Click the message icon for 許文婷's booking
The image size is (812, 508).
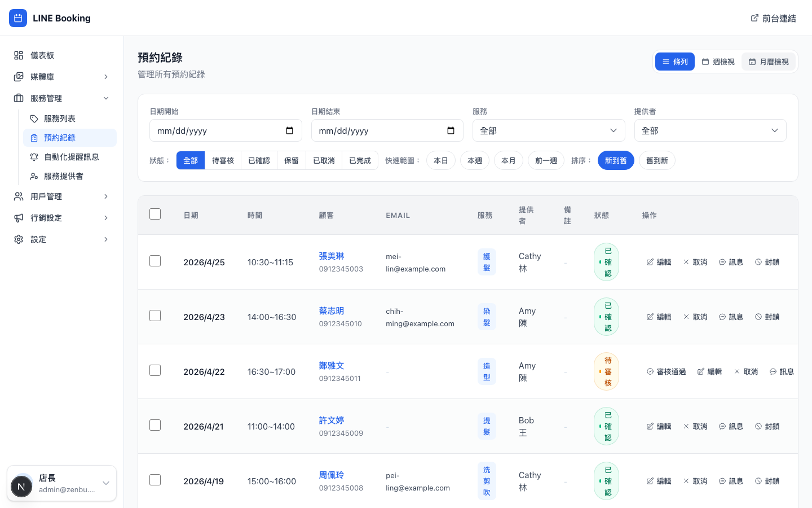pyautogui.click(x=722, y=426)
